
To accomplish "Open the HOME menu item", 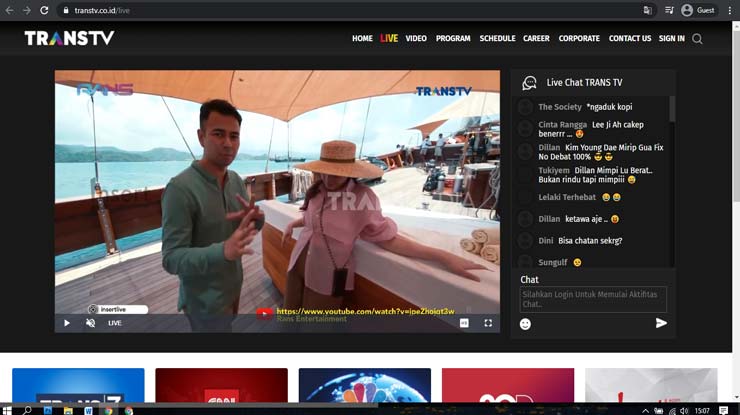I will (x=362, y=38).
